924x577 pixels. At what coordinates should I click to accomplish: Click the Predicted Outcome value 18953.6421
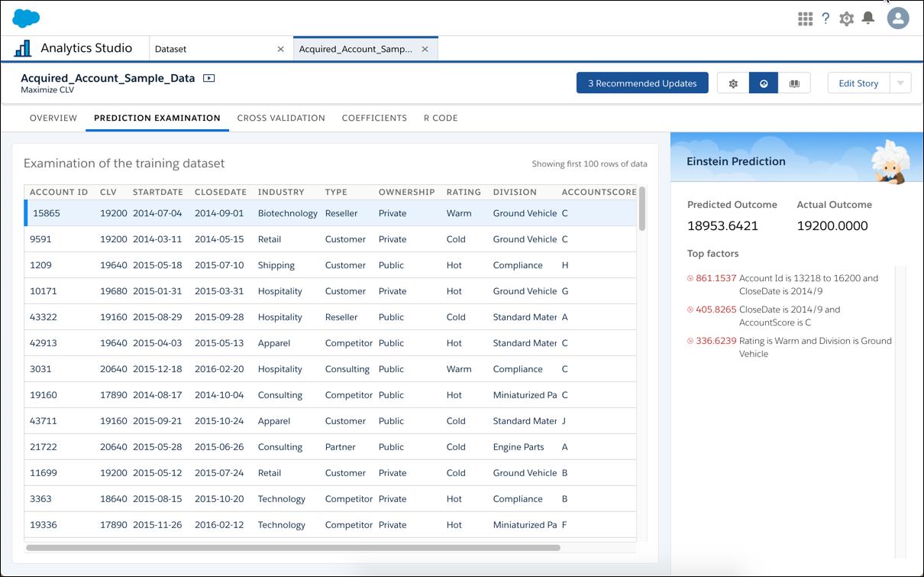pos(723,225)
